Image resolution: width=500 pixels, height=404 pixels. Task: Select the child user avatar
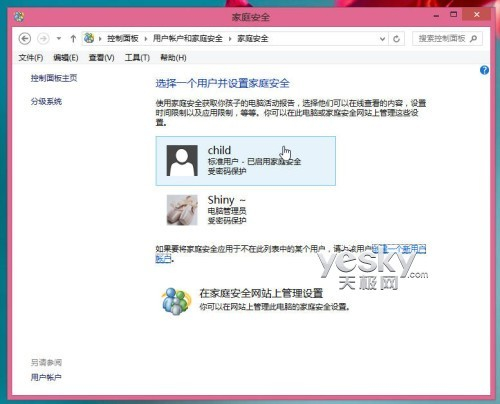(182, 160)
